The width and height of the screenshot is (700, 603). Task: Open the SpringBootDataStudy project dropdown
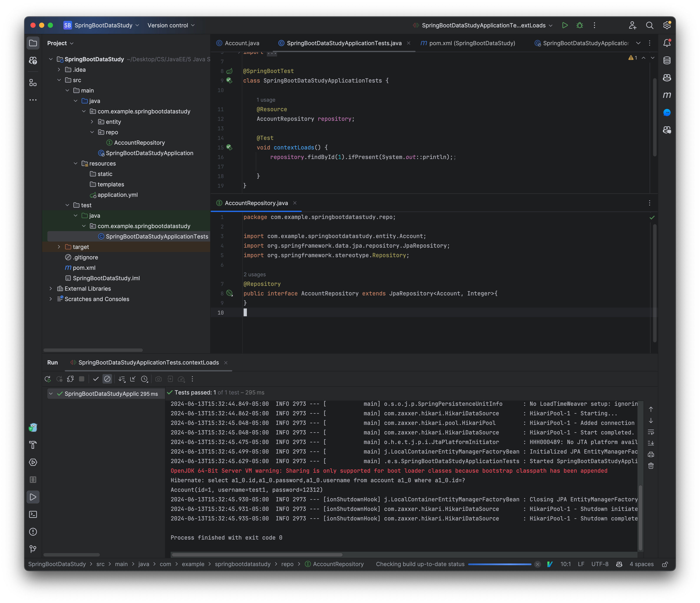101,25
